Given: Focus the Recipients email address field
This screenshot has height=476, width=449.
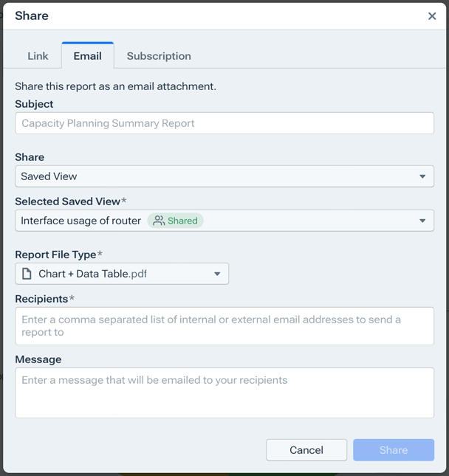Looking at the screenshot, I should pyautogui.click(x=224, y=326).
